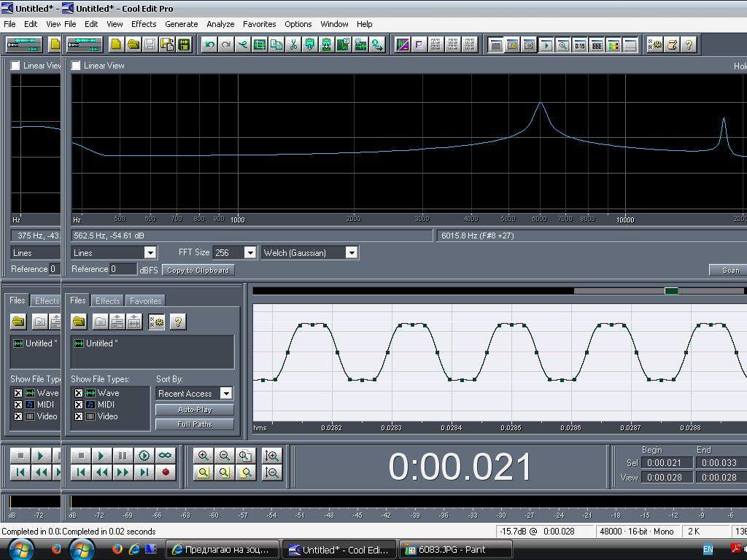The height and width of the screenshot is (560, 747).
Task: Toggle the Linear View checkbox
Action: tap(76, 66)
